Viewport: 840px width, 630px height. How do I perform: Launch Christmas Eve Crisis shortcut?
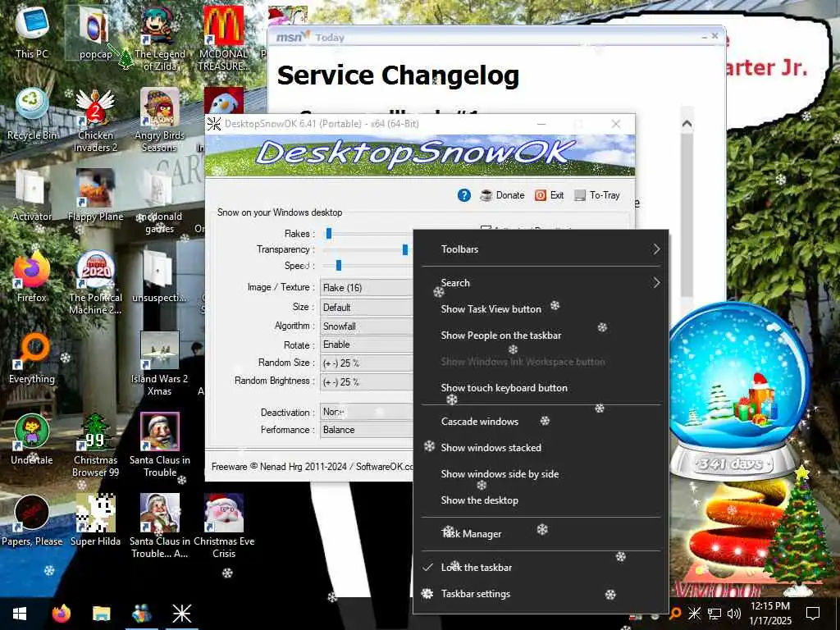pos(223,526)
